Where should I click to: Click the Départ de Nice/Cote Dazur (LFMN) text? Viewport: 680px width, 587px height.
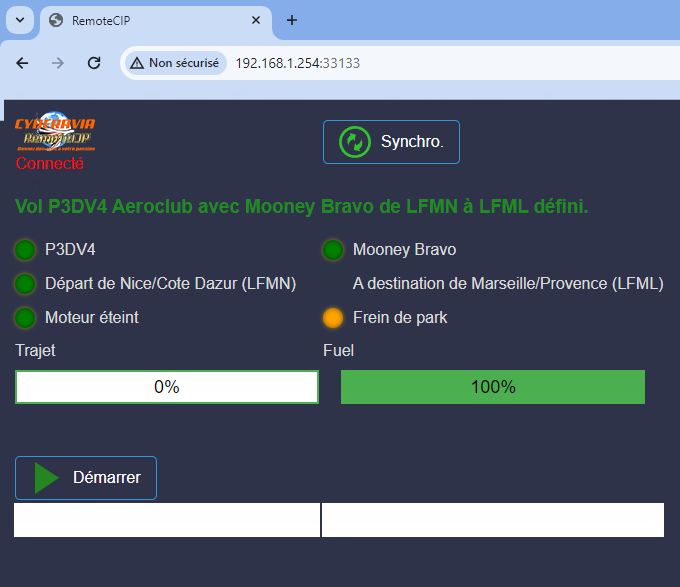(170, 284)
